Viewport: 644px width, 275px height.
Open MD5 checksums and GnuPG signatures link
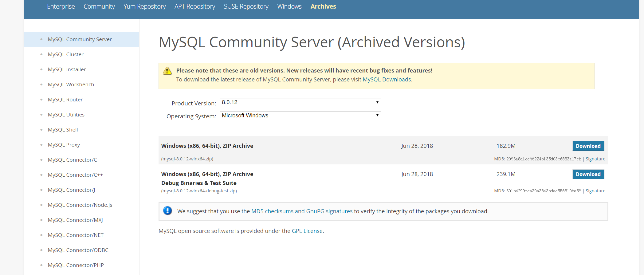click(302, 211)
